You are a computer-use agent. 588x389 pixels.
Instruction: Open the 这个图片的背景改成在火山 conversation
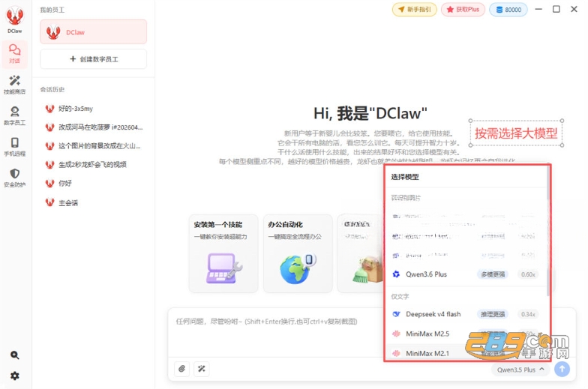pyautogui.click(x=93, y=145)
